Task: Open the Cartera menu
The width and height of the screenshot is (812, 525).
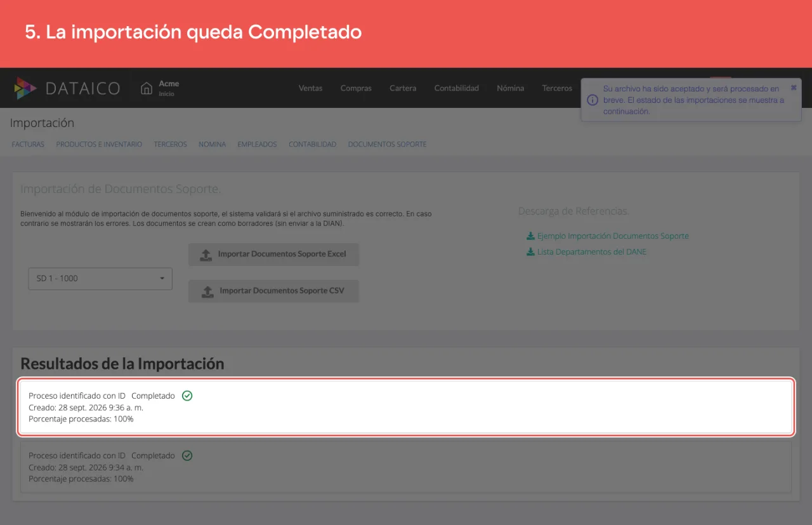Action: tap(403, 88)
